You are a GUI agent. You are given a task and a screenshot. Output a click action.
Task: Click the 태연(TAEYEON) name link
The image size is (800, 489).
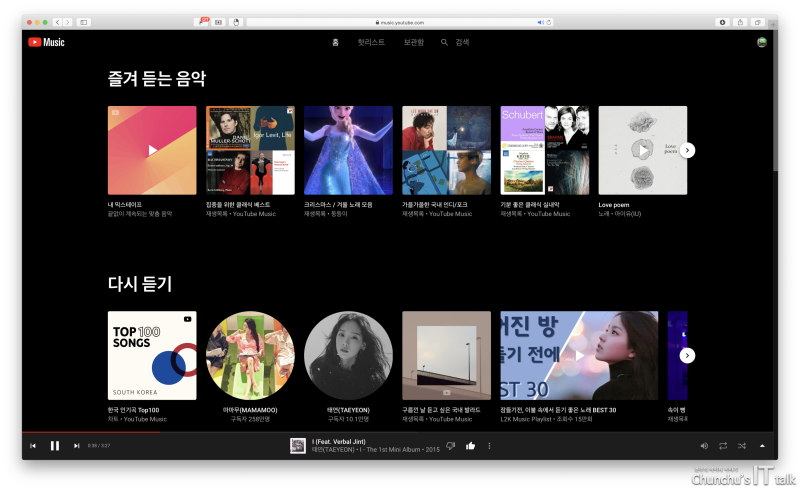coord(348,410)
